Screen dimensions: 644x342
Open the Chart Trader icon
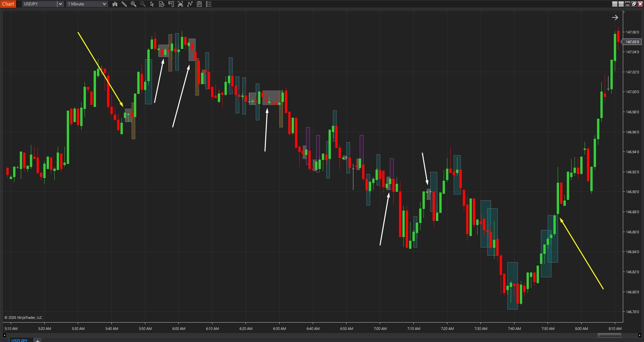(171, 4)
